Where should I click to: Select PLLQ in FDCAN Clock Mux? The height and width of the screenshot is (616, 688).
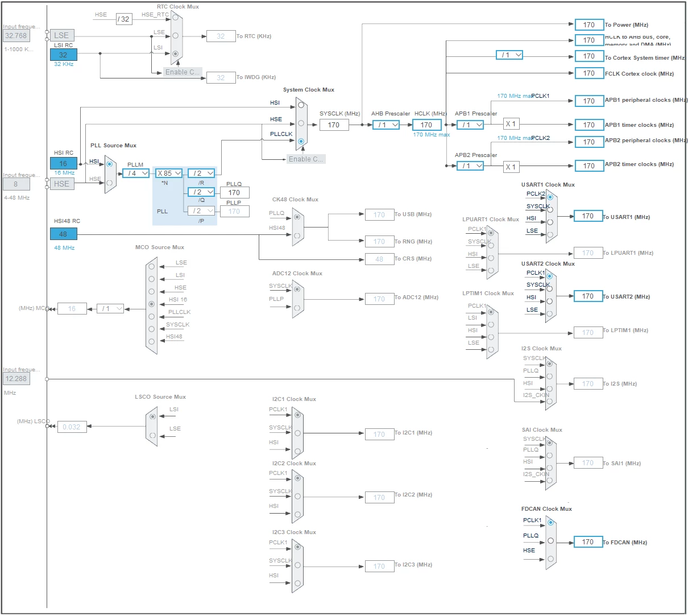(550, 540)
